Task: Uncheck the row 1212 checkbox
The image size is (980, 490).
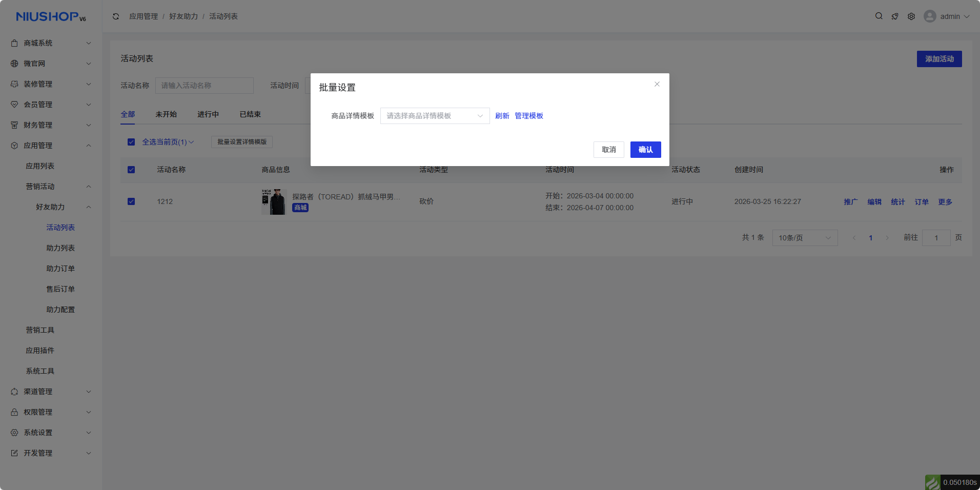Action: click(131, 201)
